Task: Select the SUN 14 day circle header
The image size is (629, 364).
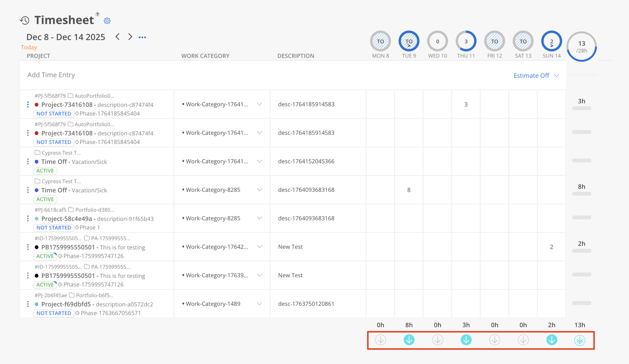Action: click(x=552, y=41)
